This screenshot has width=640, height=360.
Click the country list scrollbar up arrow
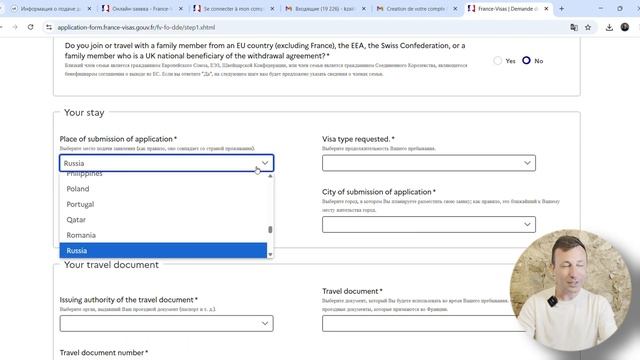tap(270, 176)
